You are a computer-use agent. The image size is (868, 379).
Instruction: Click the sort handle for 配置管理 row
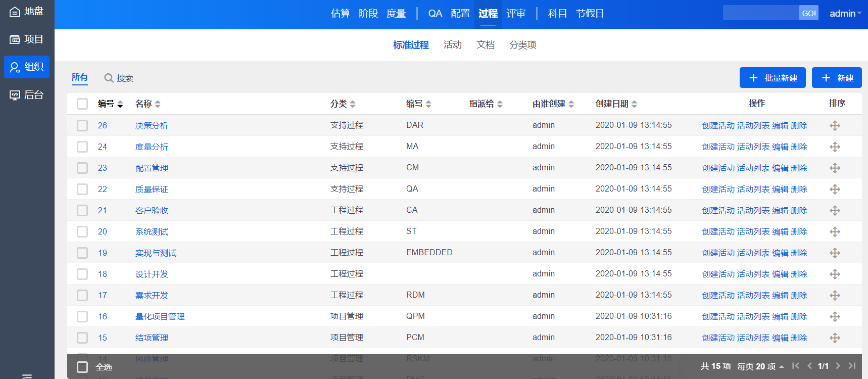pos(835,168)
